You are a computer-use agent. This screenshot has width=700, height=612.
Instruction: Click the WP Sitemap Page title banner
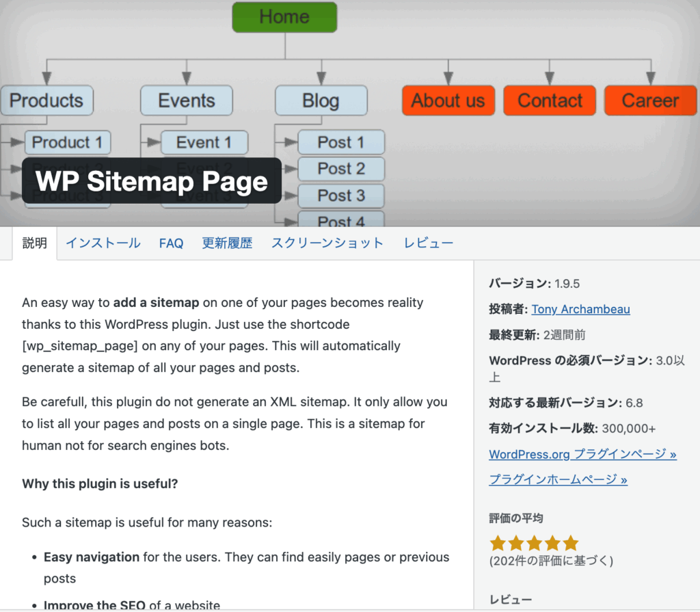[152, 181]
